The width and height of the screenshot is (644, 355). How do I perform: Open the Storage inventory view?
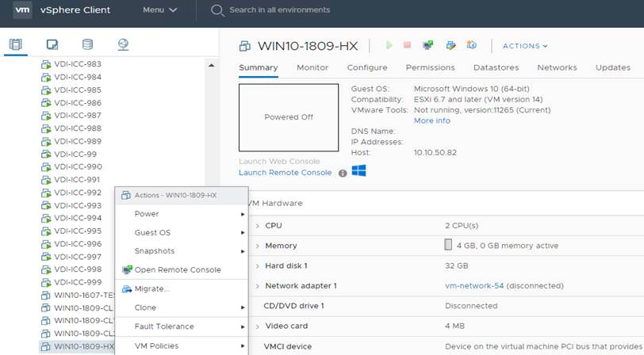click(87, 44)
